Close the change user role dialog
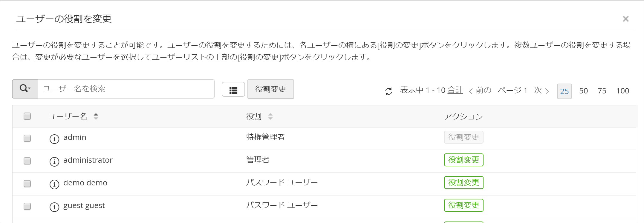Viewport: 644px width, 223px height. pyautogui.click(x=625, y=19)
